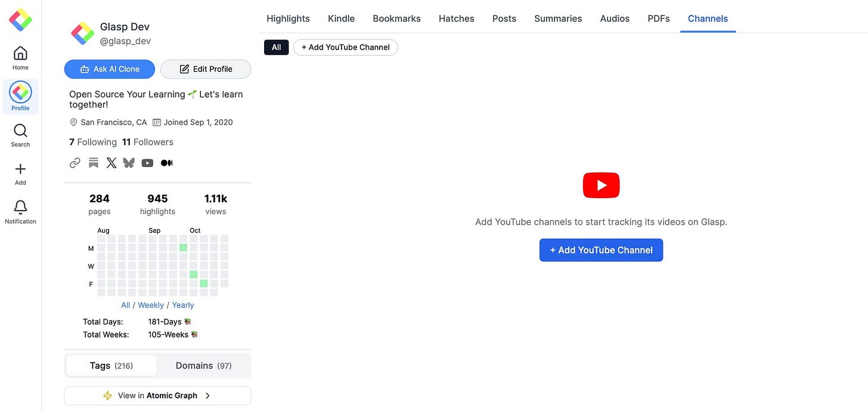Open View in Atomic Graph
868x411 pixels.
point(157,395)
